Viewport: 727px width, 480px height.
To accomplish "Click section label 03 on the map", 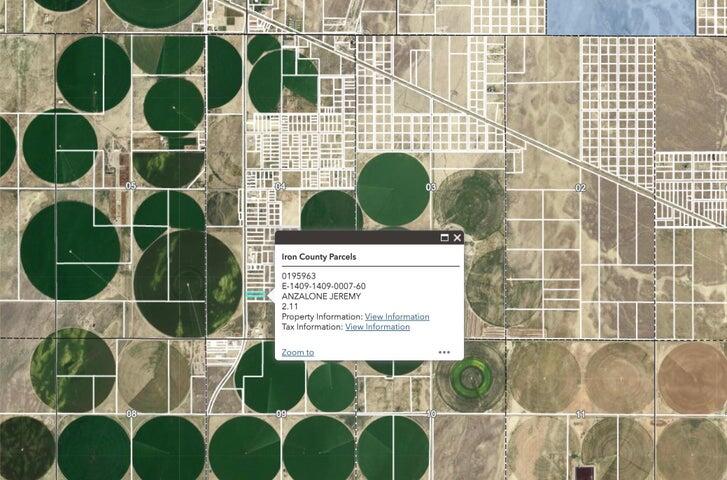I will point(431,187).
